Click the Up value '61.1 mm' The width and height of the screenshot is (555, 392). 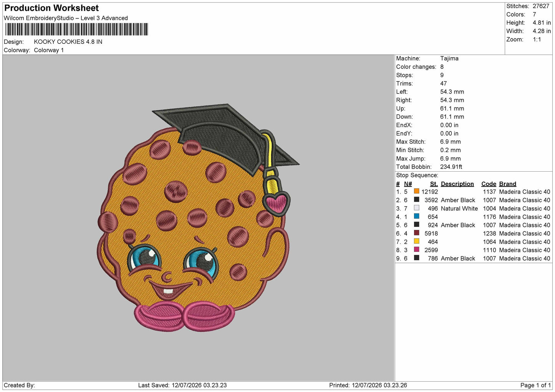pyautogui.click(x=452, y=109)
